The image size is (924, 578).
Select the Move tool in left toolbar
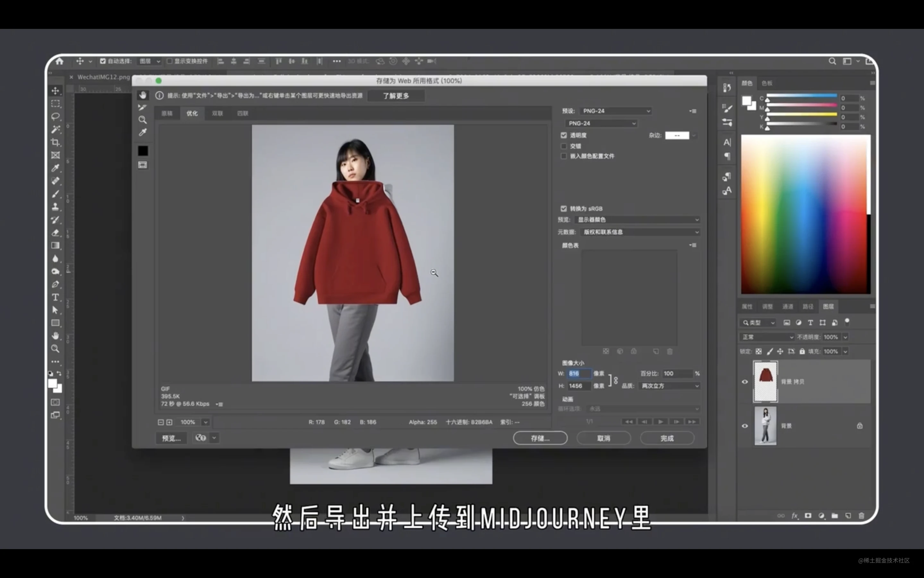click(56, 91)
